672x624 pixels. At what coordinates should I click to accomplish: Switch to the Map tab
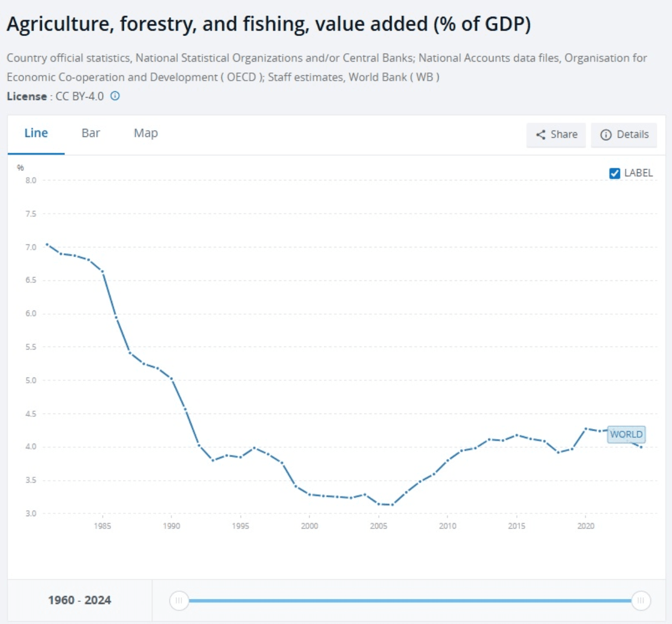pos(145,133)
